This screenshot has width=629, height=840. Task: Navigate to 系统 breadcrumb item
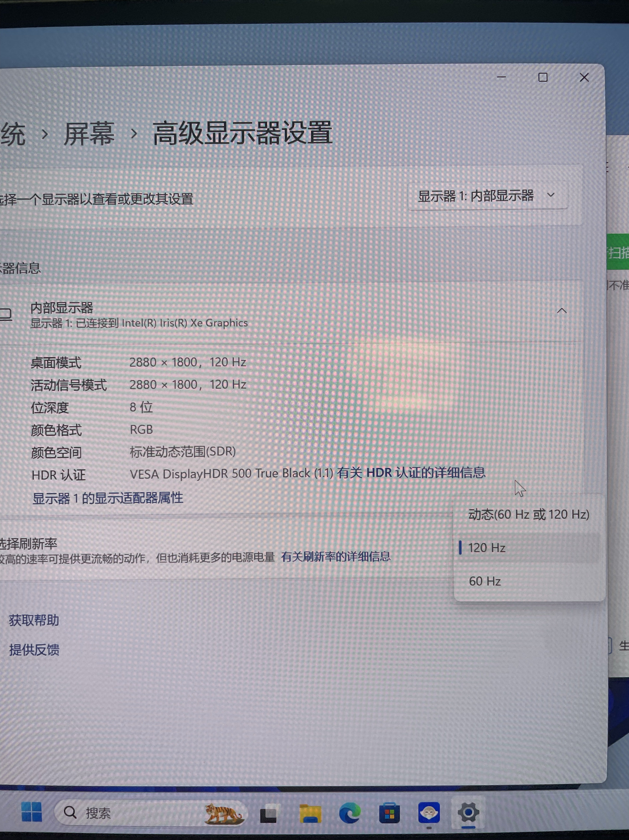[13, 134]
